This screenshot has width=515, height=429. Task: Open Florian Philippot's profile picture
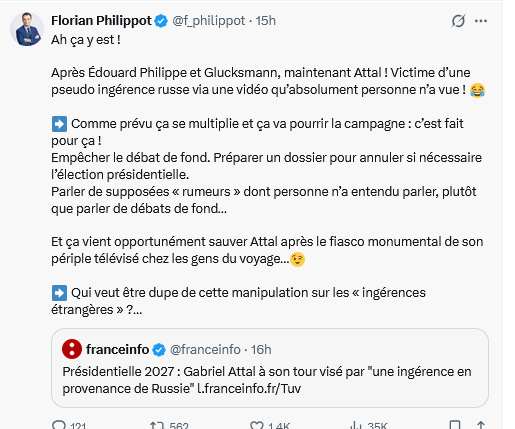click(x=27, y=29)
